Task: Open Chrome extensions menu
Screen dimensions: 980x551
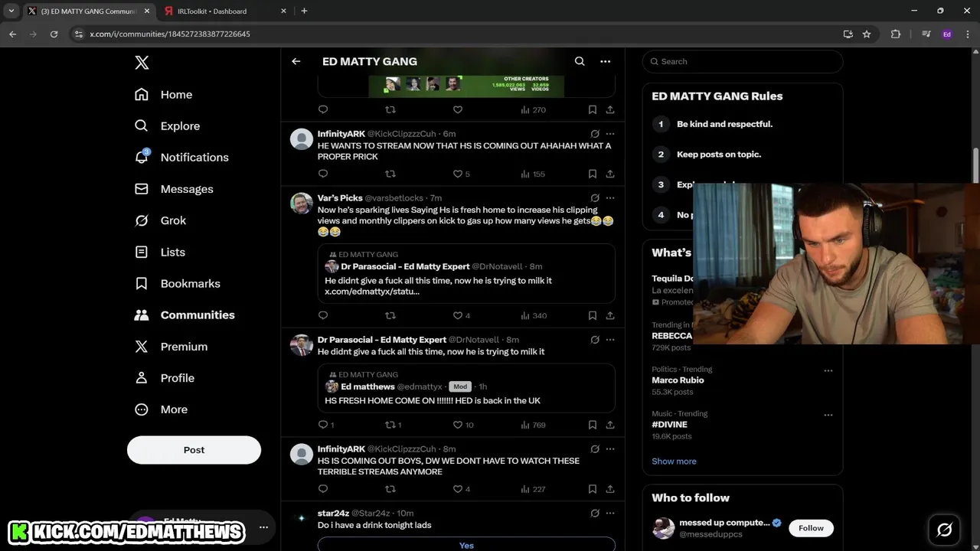Action: [x=895, y=34]
